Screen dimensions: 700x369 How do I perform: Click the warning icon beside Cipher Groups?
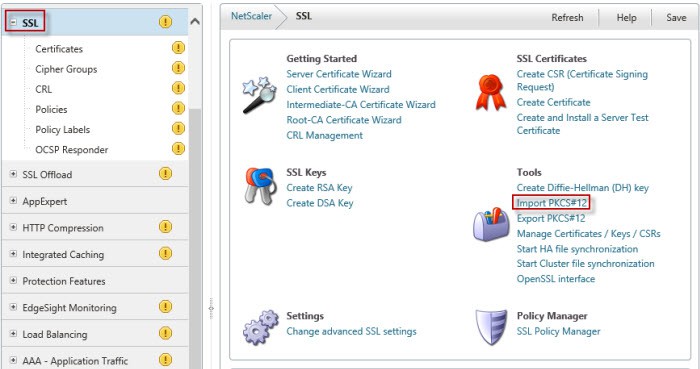coord(178,67)
